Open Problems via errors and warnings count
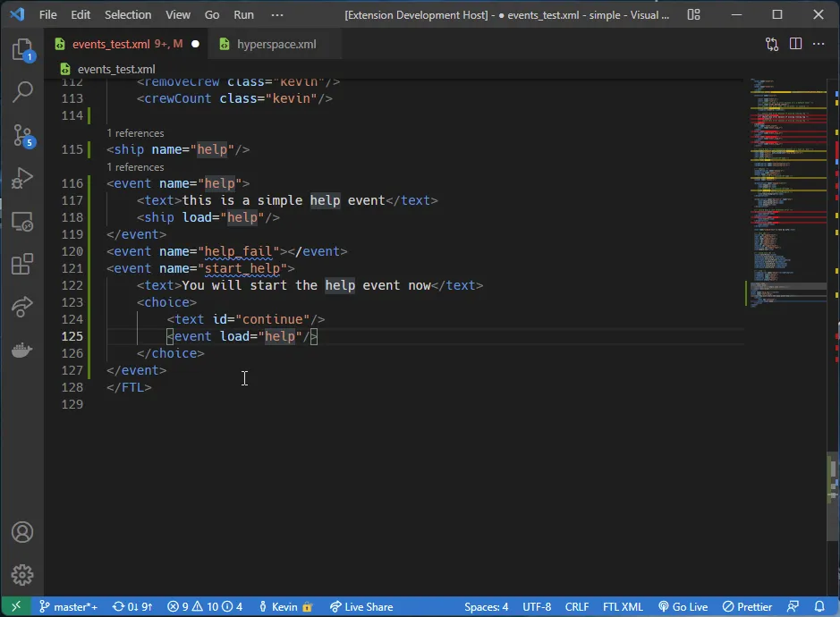 pyautogui.click(x=205, y=606)
